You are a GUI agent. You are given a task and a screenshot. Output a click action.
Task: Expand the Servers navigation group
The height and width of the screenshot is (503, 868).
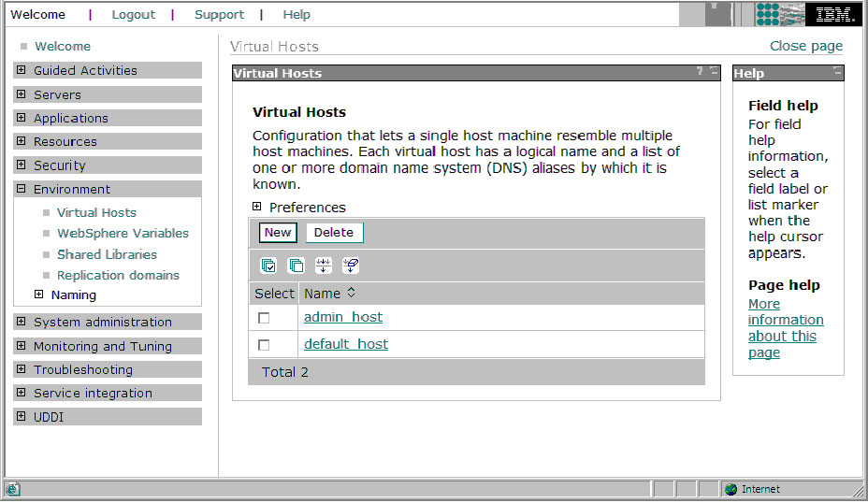(x=21, y=94)
